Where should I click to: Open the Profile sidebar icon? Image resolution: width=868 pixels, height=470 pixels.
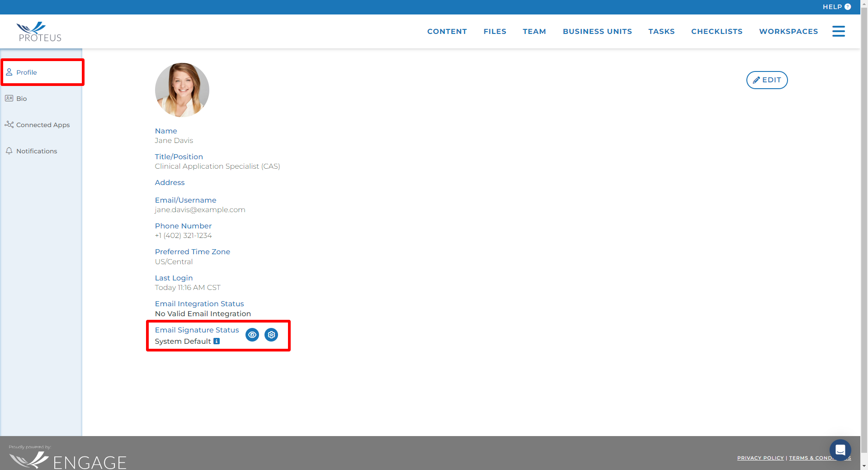point(9,72)
